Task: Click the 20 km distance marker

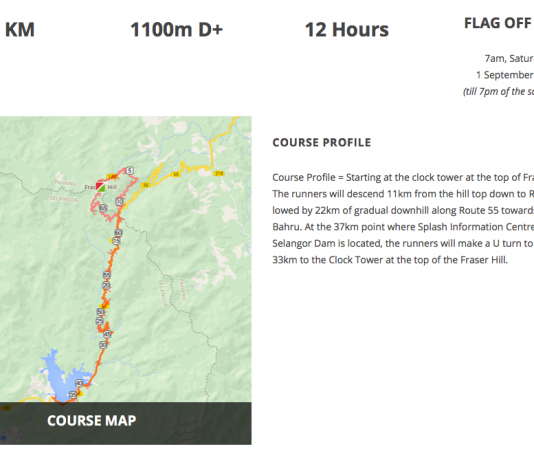Action: (106, 285)
